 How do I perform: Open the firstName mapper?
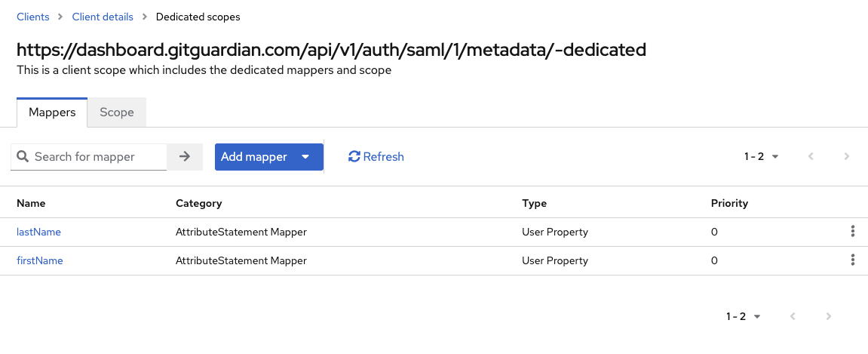[40, 261]
